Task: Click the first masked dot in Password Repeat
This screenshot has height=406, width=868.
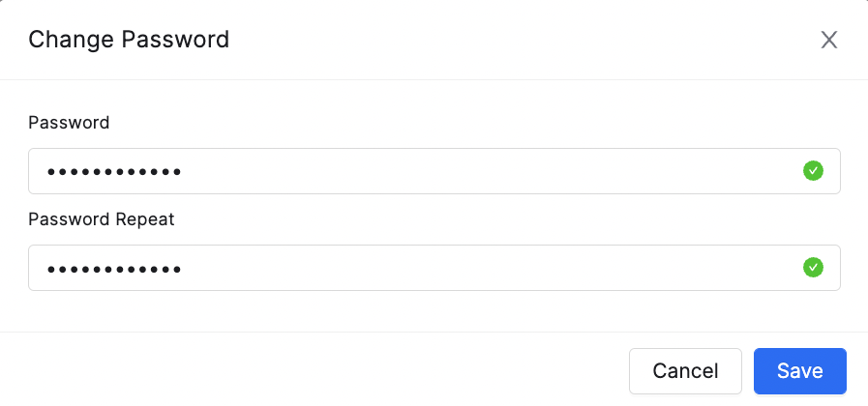Action: [51, 270]
